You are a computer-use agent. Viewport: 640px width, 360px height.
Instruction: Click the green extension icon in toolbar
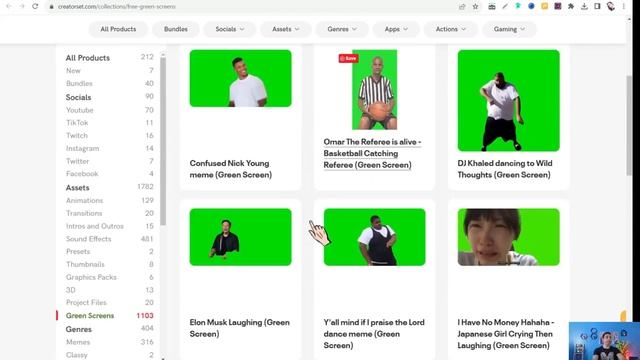coord(518,6)
